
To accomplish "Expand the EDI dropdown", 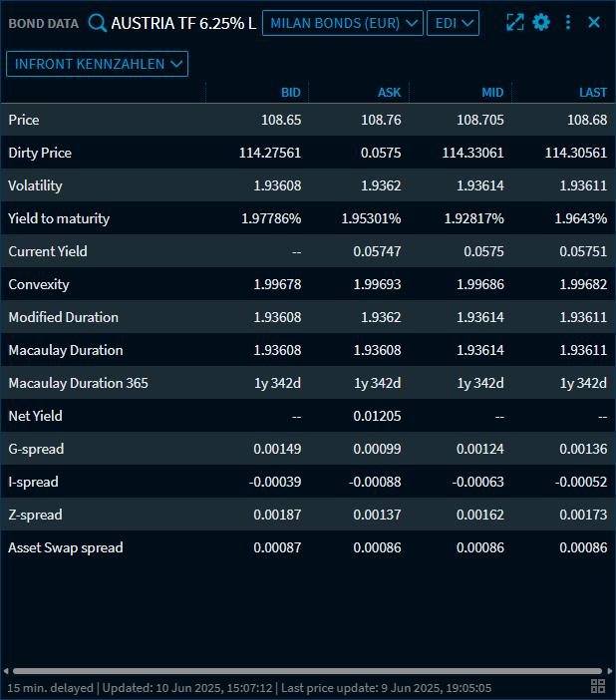I will [x=453, y=23].
